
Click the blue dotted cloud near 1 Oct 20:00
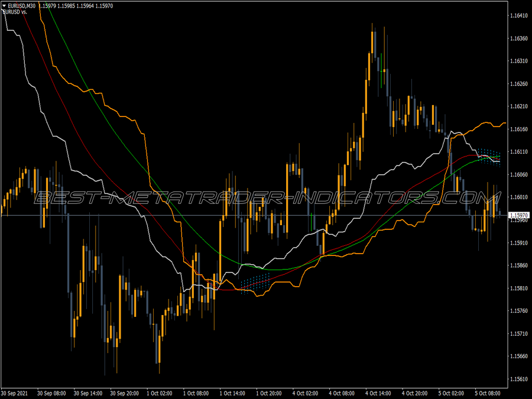pos(255,283)
